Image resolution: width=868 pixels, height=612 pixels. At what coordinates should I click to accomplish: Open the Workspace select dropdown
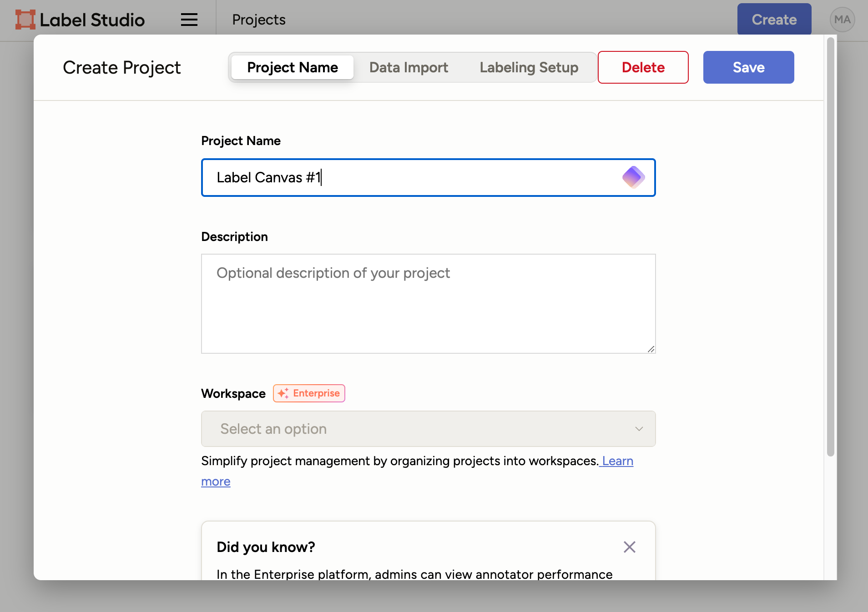pos(428,429)
